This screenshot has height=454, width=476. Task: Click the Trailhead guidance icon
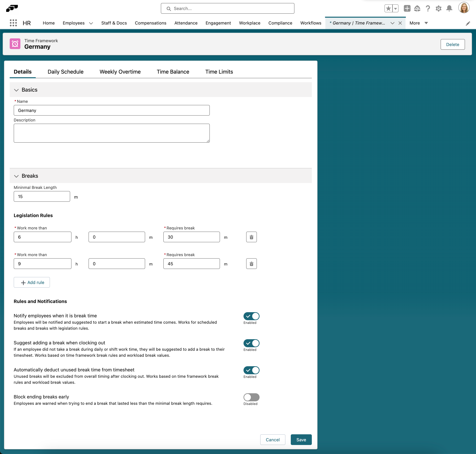417,8
